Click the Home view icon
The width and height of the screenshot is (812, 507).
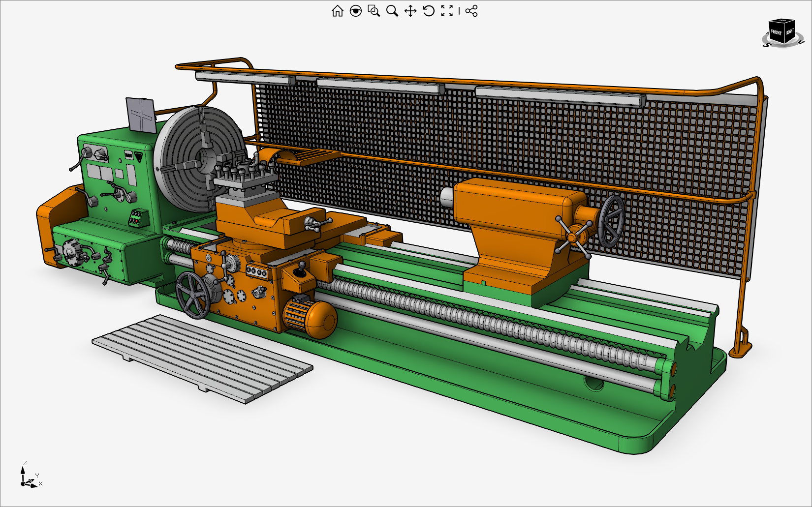click(x=338, y=11)
